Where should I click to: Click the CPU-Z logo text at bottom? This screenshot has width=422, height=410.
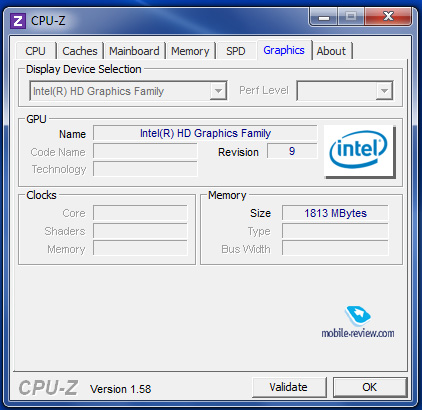click(x=48, y=388)
